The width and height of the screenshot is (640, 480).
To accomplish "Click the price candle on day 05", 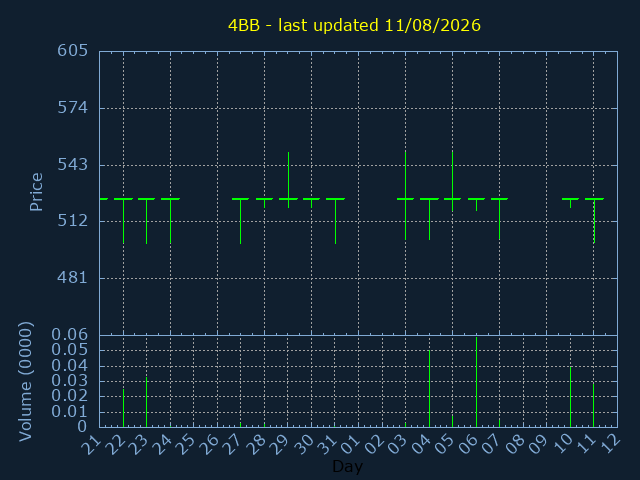I will (453, 181).
